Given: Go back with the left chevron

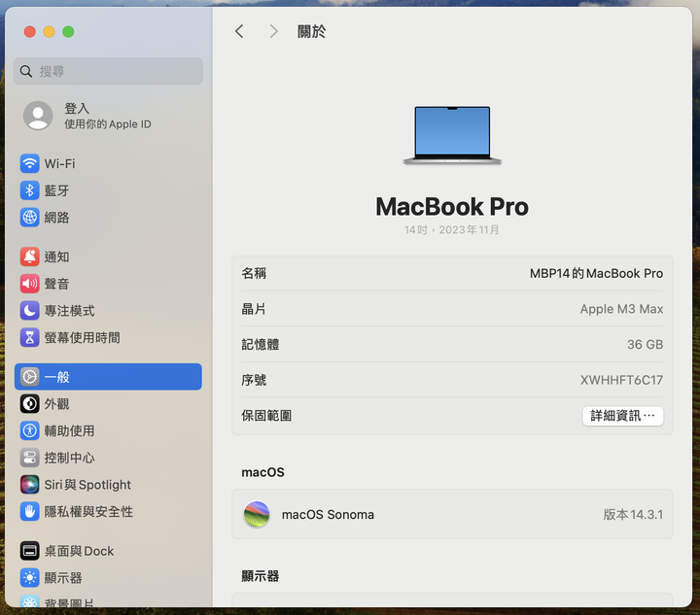Looking at the screenshot, I should pyautogui.click(x=239, y=31).
